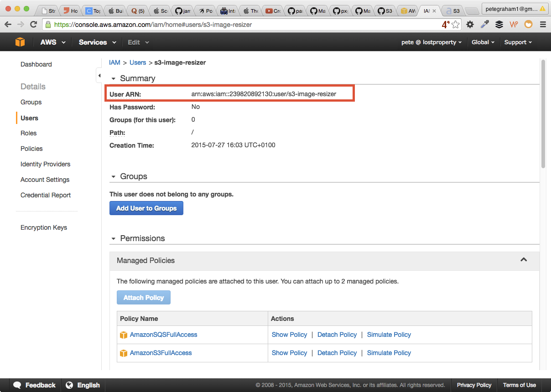Click the Attach Policy button
This screenshot has height=392, width=551.
pyautogui.click(x=144, y=298)
